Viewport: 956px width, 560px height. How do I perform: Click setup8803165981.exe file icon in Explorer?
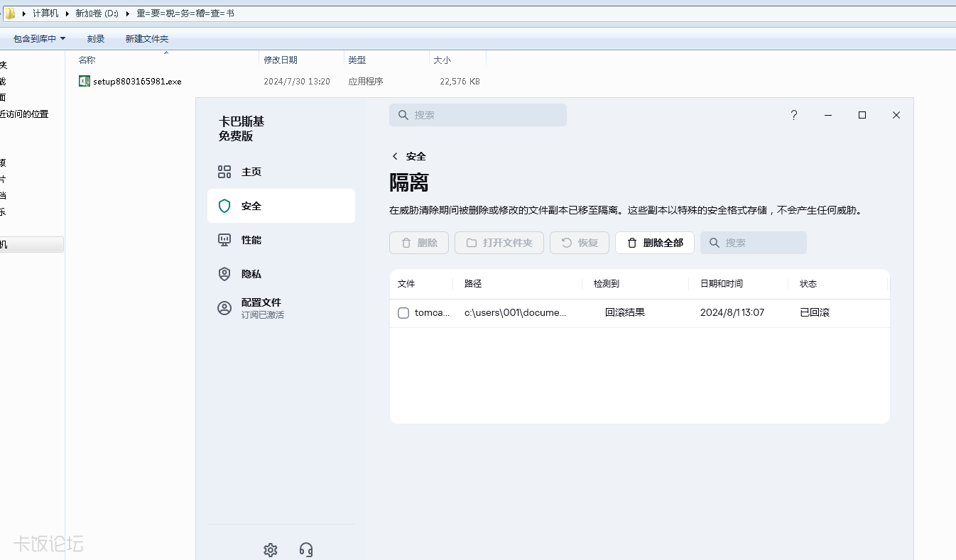tap(85, 81)
